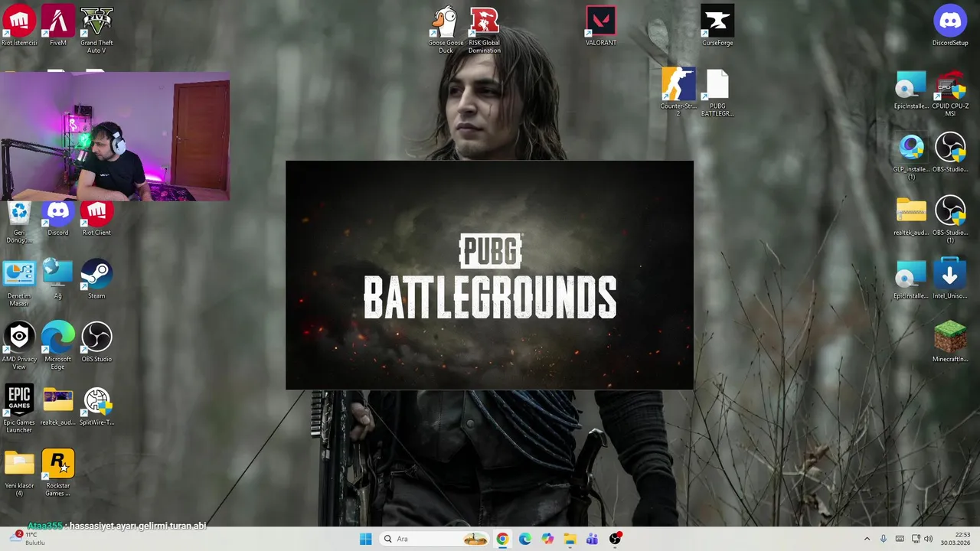Select the DiscordSetup installer icon
This screenshot has width=980, height=551.
point(950,26)
